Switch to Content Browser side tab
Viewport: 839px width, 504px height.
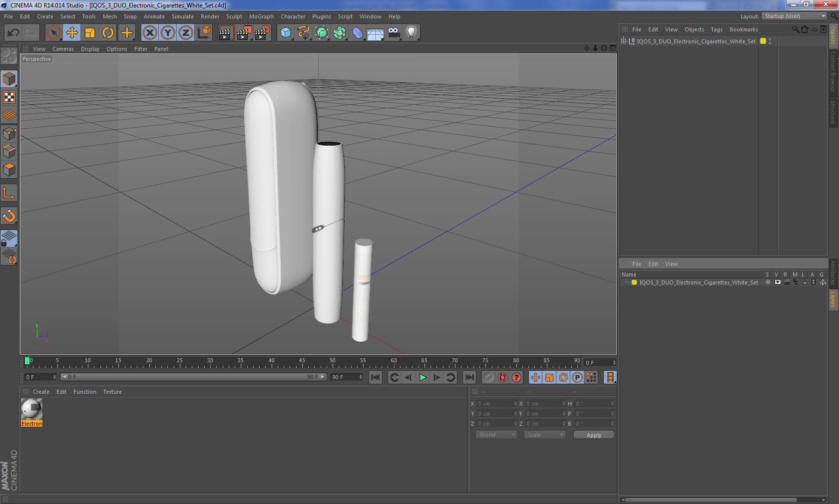point(833,71)
